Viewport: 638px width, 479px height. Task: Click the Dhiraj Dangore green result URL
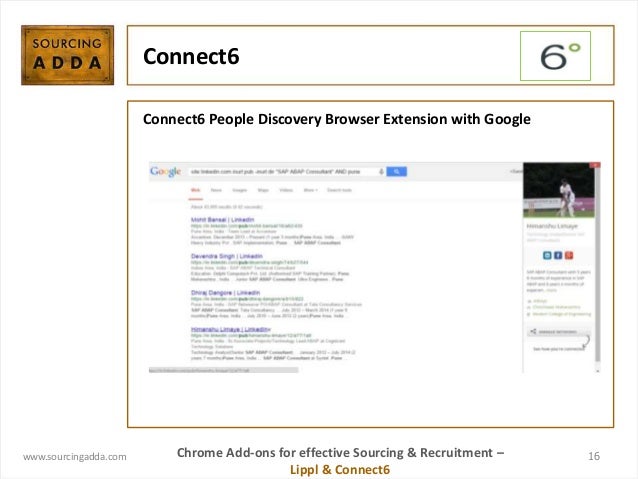pos(247,299)
